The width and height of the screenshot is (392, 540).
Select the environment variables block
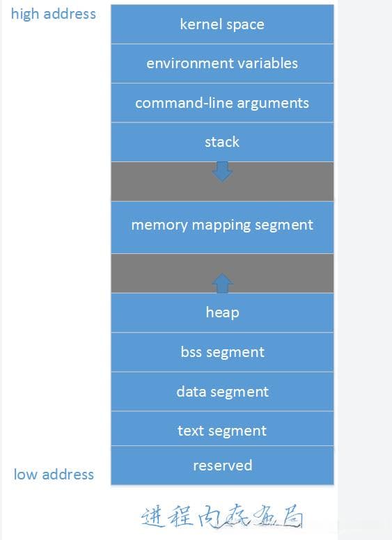pyautogui.click(x=222, y=63)
